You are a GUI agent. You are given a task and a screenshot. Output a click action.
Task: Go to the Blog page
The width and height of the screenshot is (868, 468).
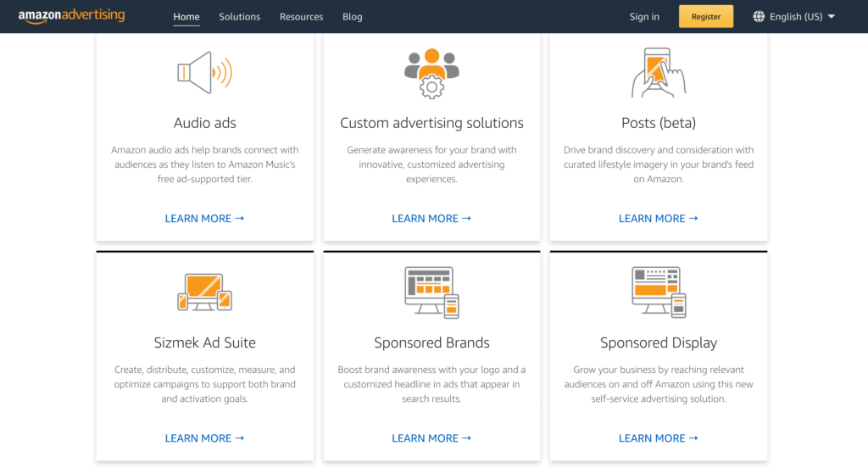click(x=352, y=17)
